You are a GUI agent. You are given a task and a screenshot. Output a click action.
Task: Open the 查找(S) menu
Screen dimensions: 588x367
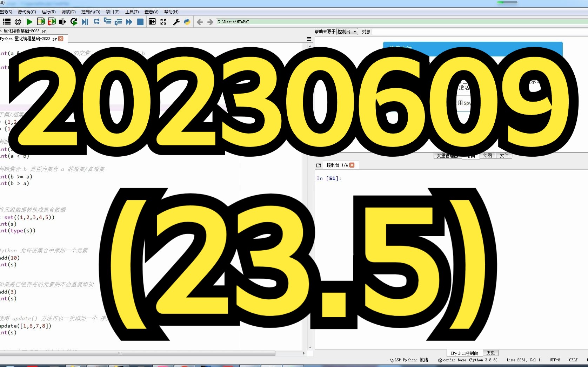click(6, 12)
